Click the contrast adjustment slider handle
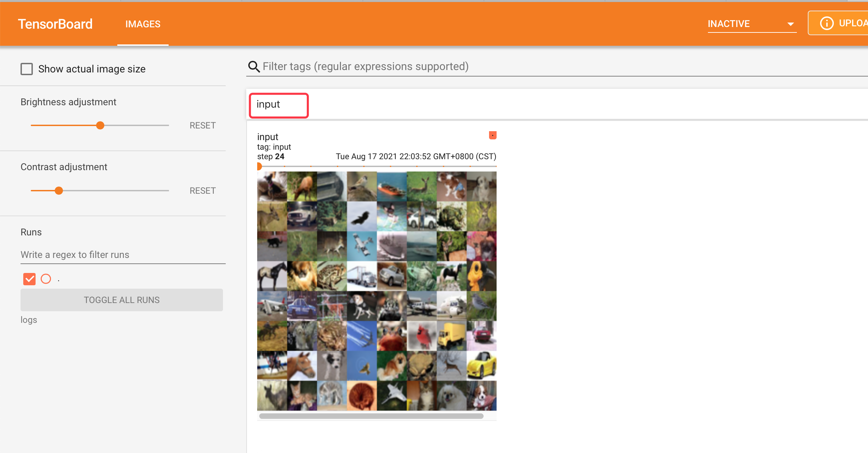Viewport: 868px width, 453px height. (59, 191)
